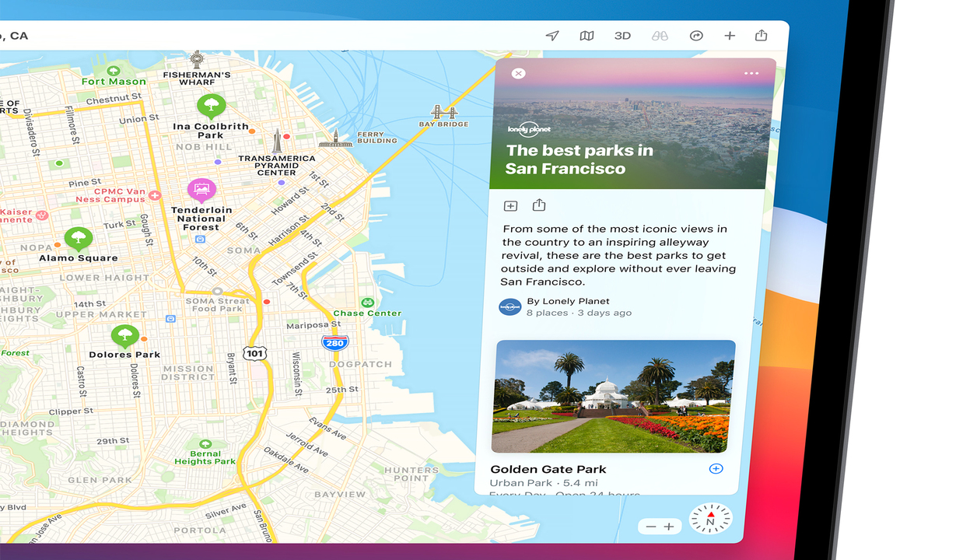Image resolution: width=956 pixels, height=560 pixels.
Task: Click Interstate 280 shield on map
Action: click(335, 342)
